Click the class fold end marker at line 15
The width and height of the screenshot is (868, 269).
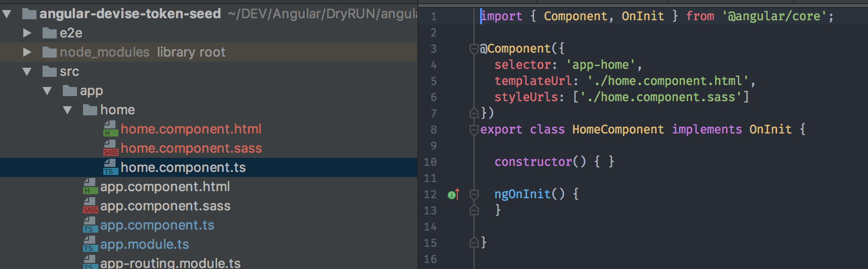point(474,243)
